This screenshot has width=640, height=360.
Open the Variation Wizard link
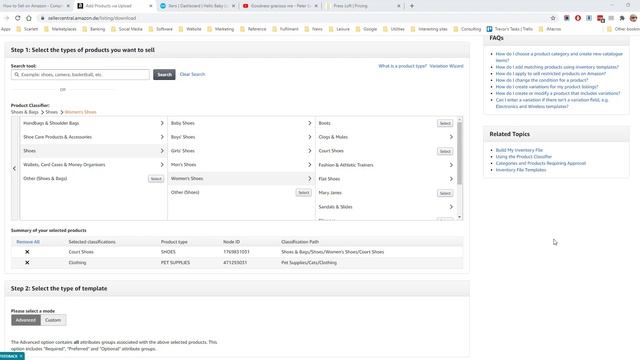point(446,66)
